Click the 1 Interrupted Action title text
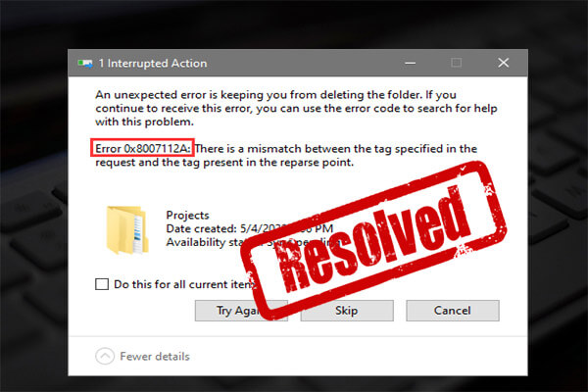The width and height of the screenshot is (588, 392). point(153,63)
